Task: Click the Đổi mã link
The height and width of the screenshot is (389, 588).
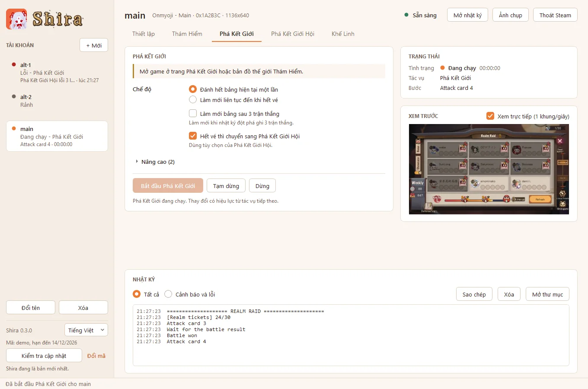Action: 96,356
